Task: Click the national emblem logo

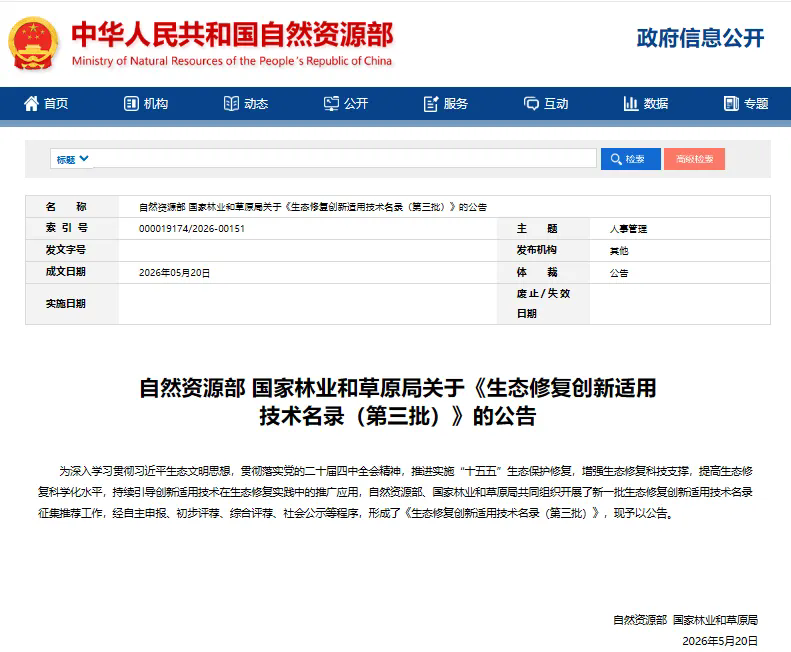Action: point(33,43)
